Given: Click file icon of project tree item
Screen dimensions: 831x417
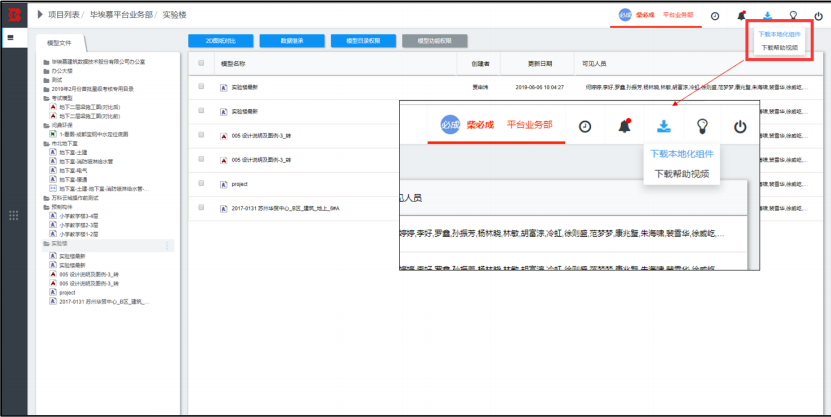Looking at the screenshot, I should [x=53, y=292].
